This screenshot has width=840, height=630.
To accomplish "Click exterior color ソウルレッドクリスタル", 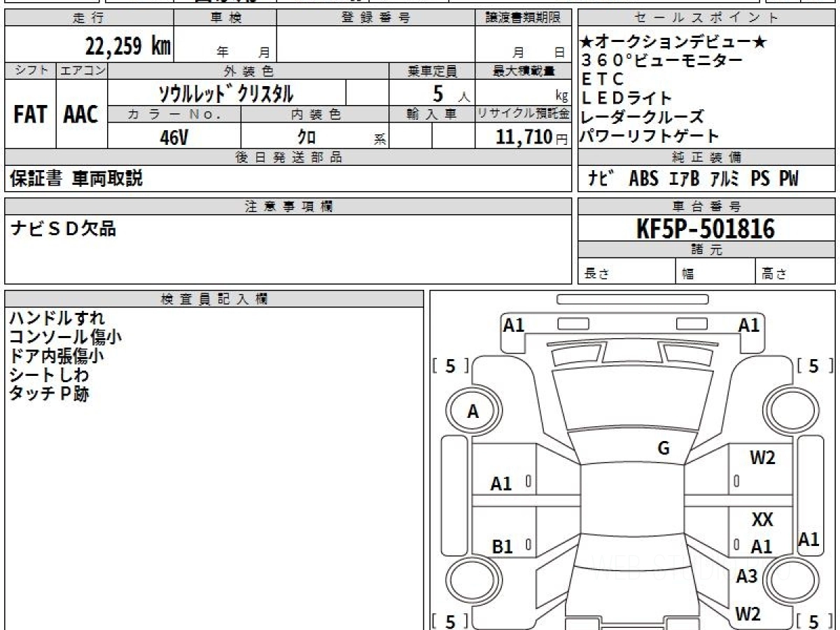I will click(225, 93).
